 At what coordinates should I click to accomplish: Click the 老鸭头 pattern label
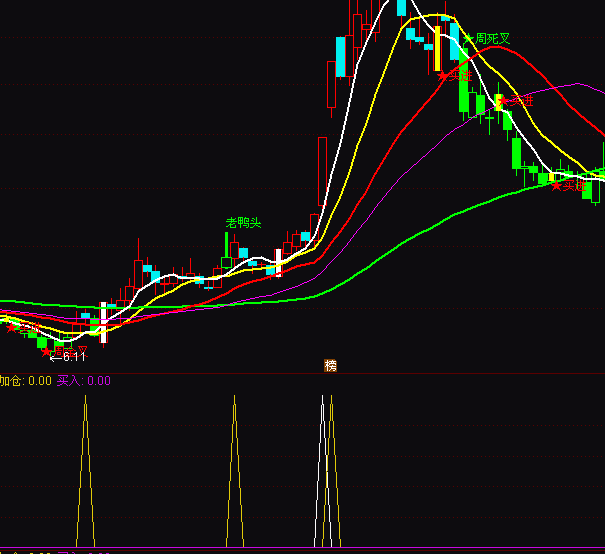[243, 222]
